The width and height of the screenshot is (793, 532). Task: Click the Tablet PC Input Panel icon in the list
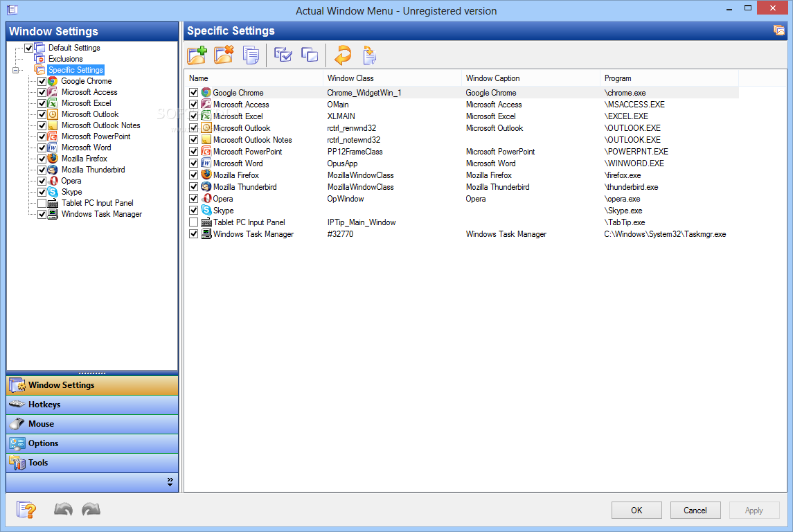click(x=206, y=222)
